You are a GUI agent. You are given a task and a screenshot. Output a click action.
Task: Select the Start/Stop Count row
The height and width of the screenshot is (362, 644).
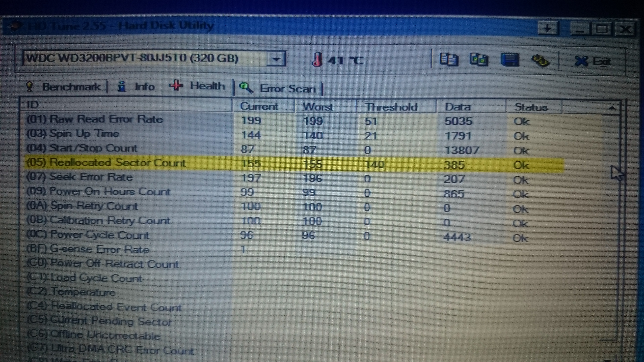(x=294, y=149)
